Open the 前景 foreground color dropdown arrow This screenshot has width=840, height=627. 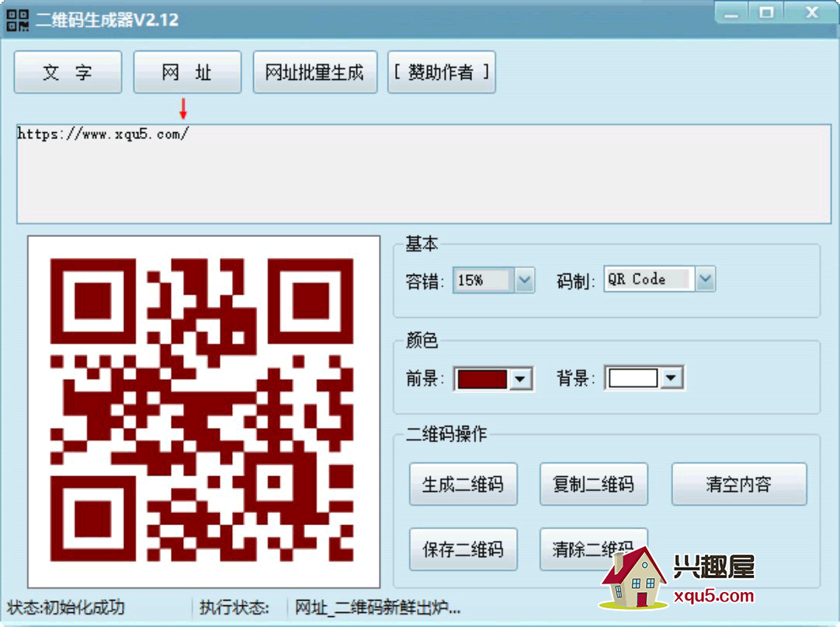tap(519, 379)
